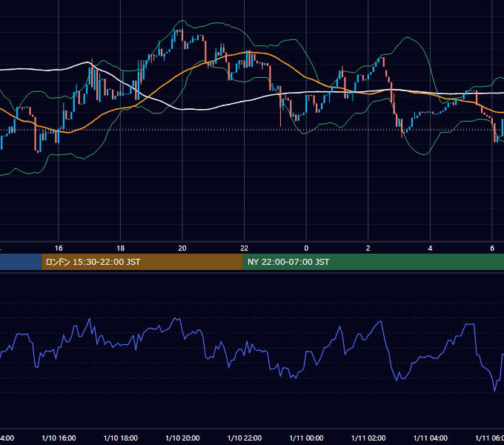504x445 pixels.
Task: Select the 6 hour label on price chart
Action: pyautogui.click(x=492, y=248)
